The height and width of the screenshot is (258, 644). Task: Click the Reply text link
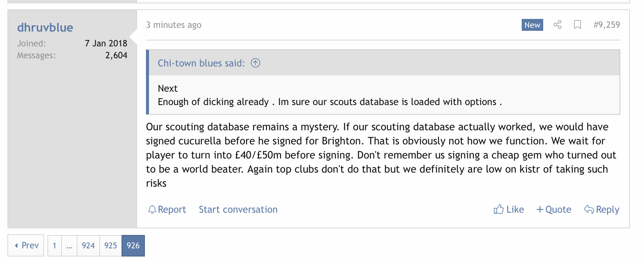point(607,210)
